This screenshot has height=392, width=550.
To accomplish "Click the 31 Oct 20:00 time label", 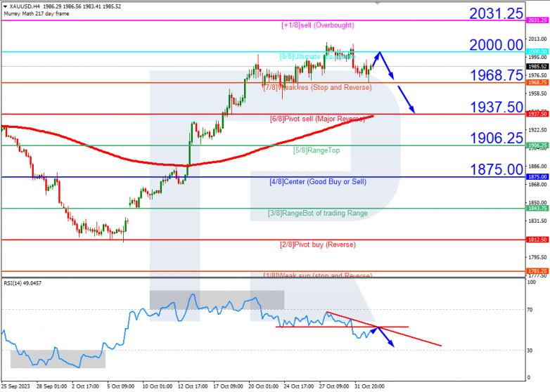I will click(369, 386).
